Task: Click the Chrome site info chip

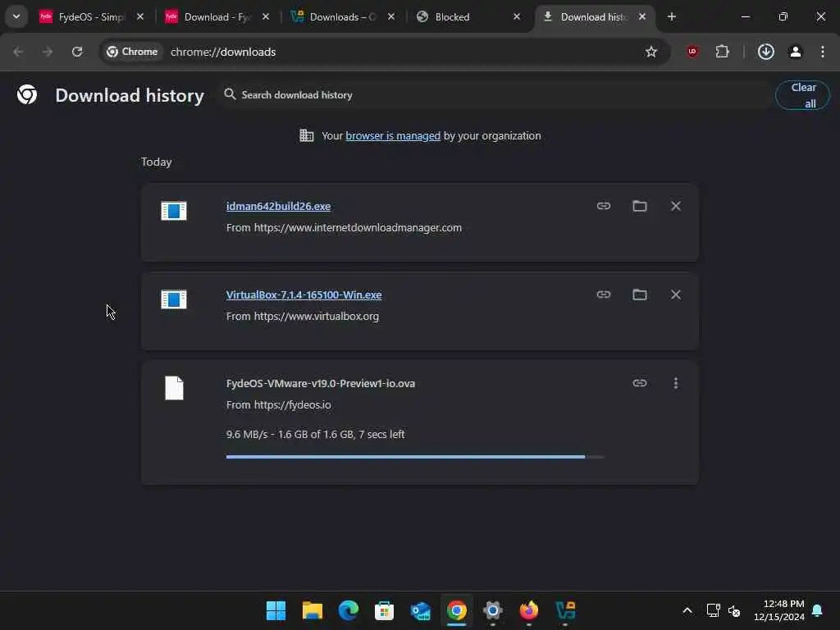Action: (x=132, y=52)
